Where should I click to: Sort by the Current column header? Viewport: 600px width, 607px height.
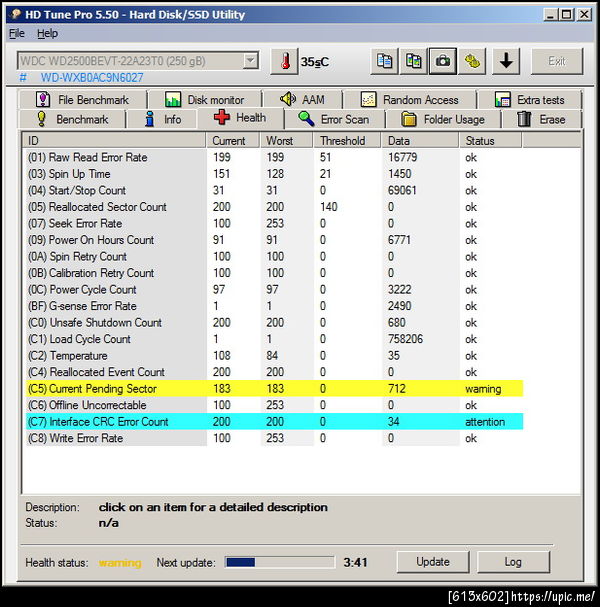[x=233, y=140]
